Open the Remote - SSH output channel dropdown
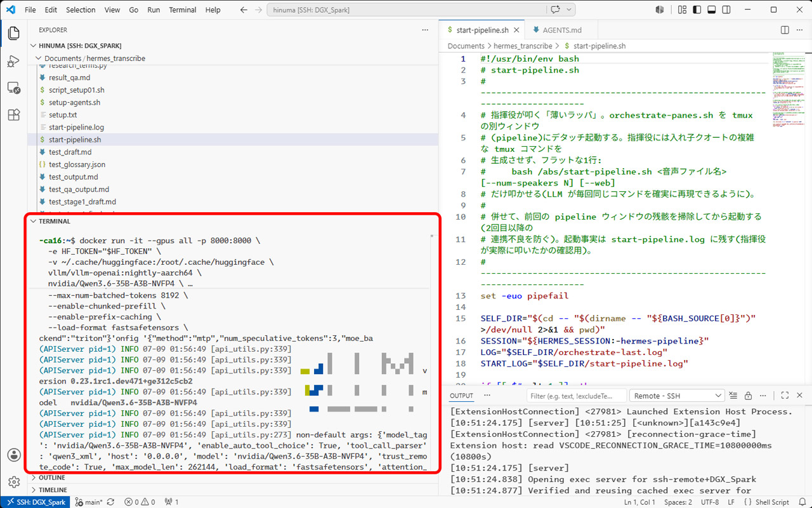 point(676,396)
